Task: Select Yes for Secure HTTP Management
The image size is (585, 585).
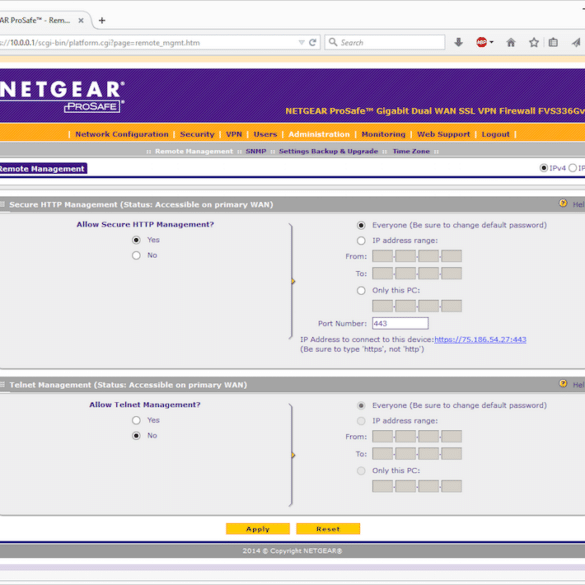Action: pyautogui.click(x=136, y=240)
